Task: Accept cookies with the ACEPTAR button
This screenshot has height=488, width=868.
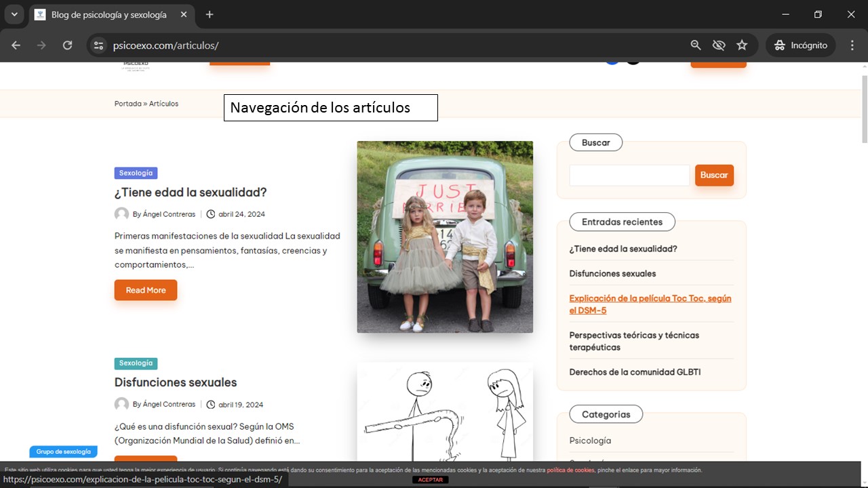Action: (x=430, y=480)
